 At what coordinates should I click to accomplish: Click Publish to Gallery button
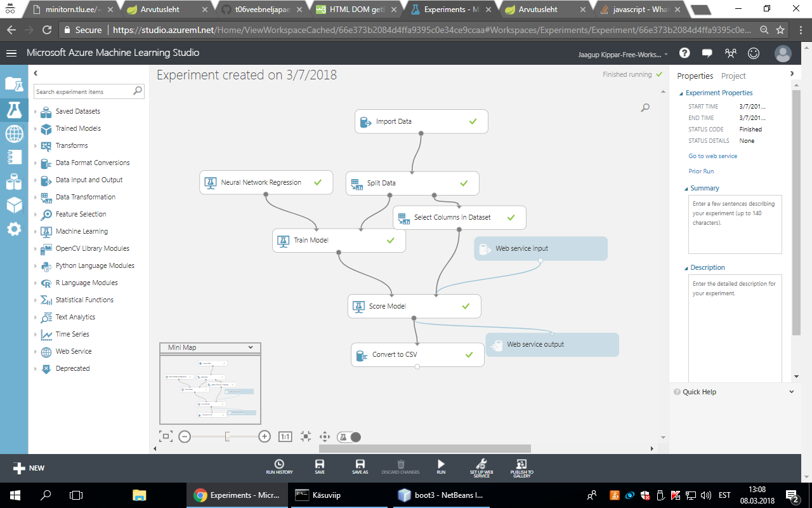coord(521,469)
